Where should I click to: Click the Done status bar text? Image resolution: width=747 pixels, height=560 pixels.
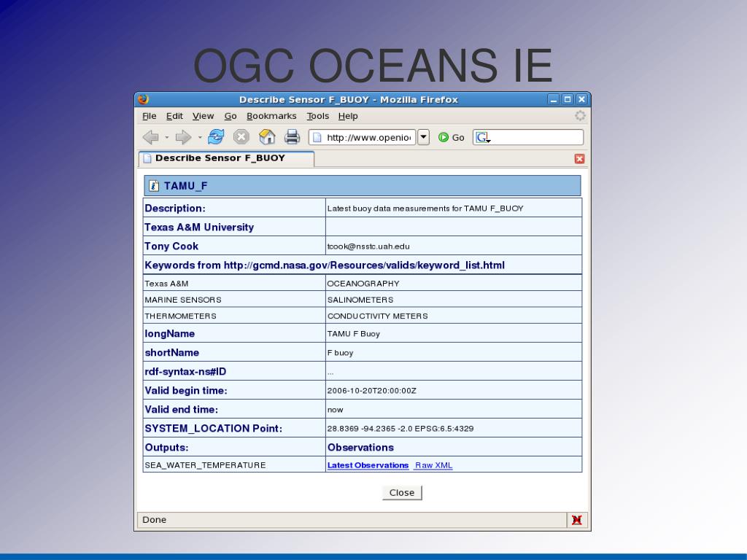[x=155, y=519]
